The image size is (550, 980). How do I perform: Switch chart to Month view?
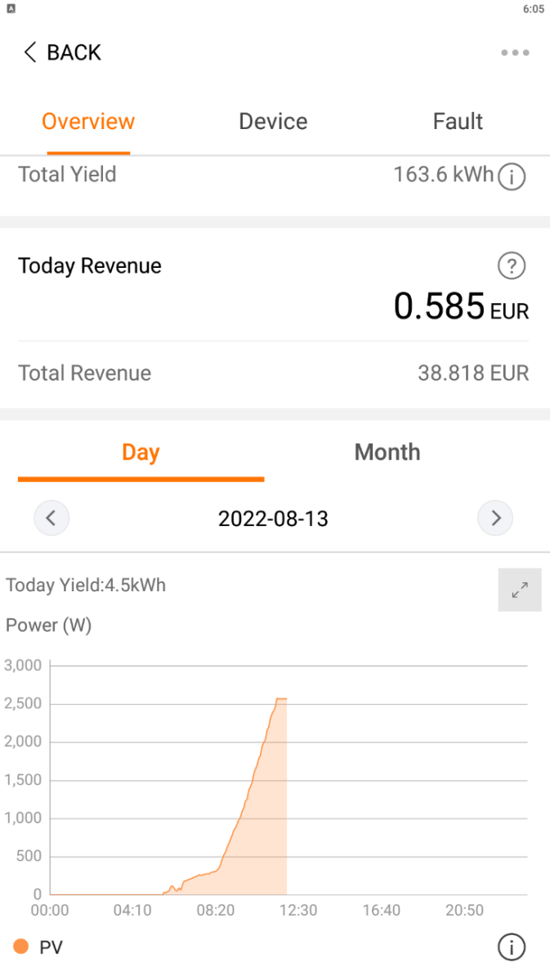tap(387, 452)
